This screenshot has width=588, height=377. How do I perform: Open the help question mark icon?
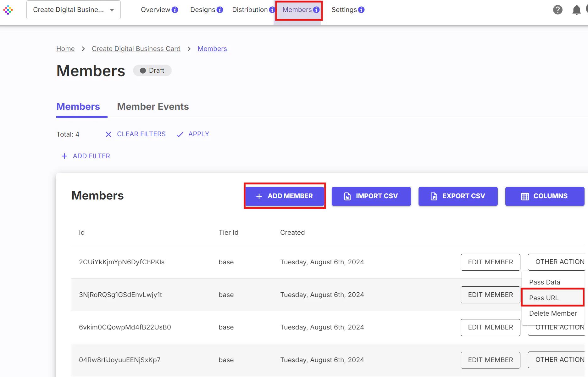click(557, 10)
